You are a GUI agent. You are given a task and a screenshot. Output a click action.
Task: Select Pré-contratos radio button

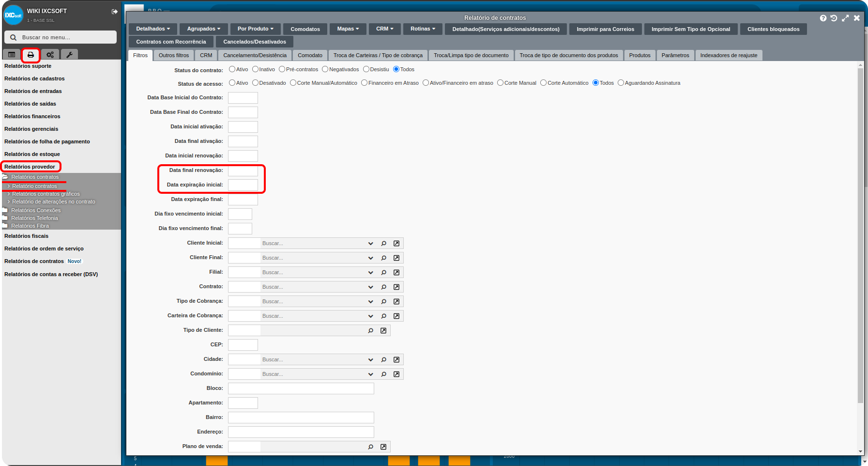pyautogui.click(x=282, y=69)
